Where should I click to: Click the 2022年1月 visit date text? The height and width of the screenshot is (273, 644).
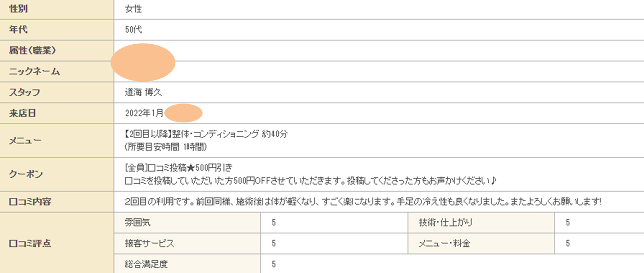click(144, 113)
